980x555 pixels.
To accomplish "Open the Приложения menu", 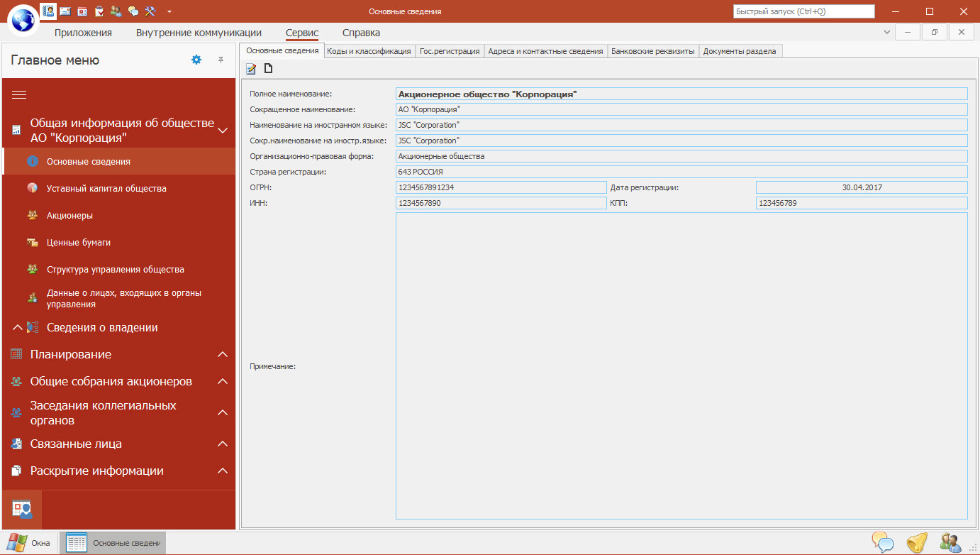I will click(x=84, y=33).
